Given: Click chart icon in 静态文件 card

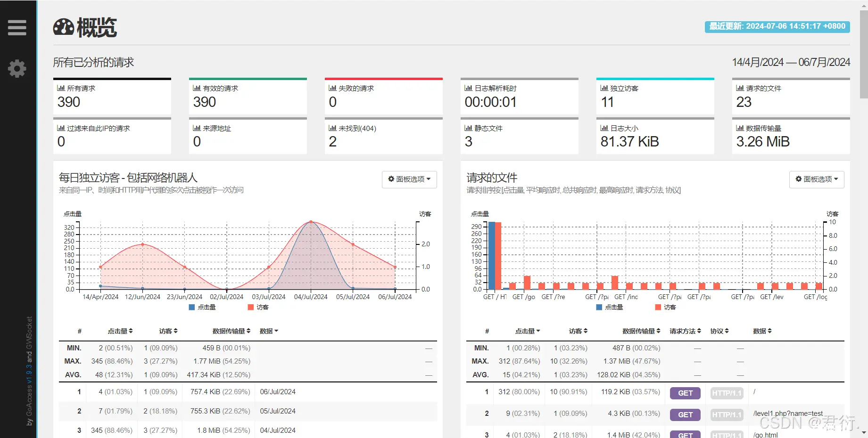Looking at the screenshot, I should [468, 128].
